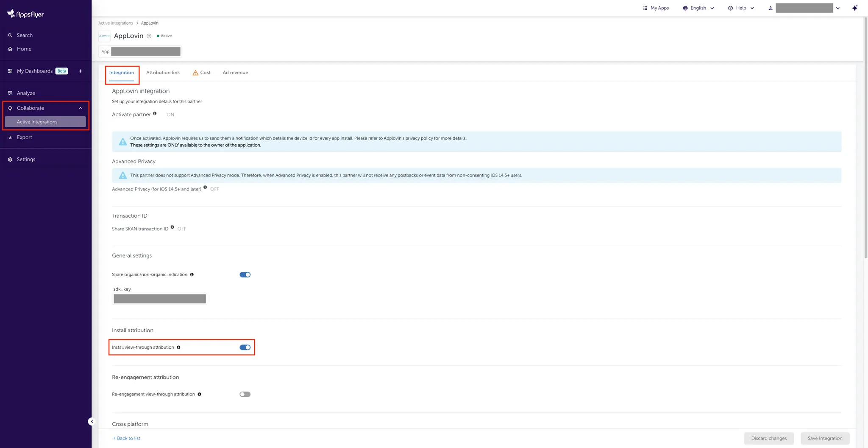Switch to the Integration tab

(x=122, y=73)
